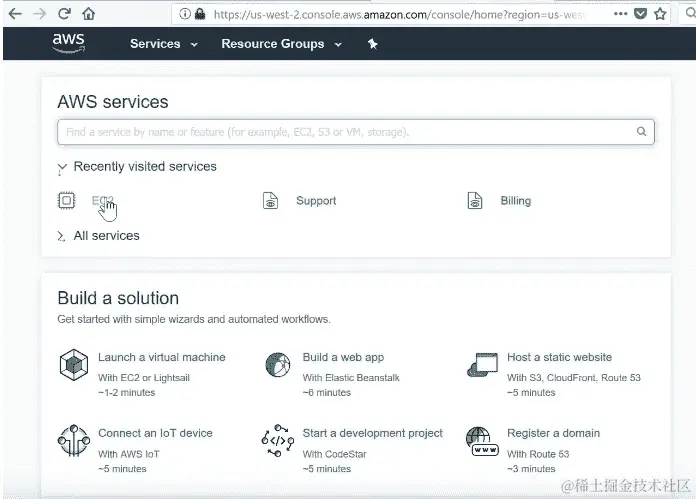
Task: Reload the page with refresh icon
Action: (x=64, y=14)
